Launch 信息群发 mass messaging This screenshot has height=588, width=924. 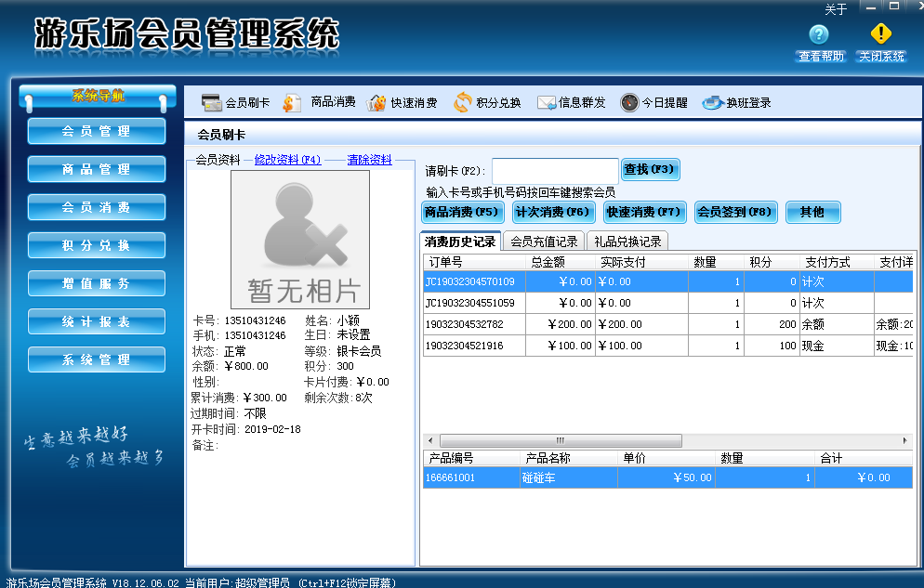(x=577, y=102)
